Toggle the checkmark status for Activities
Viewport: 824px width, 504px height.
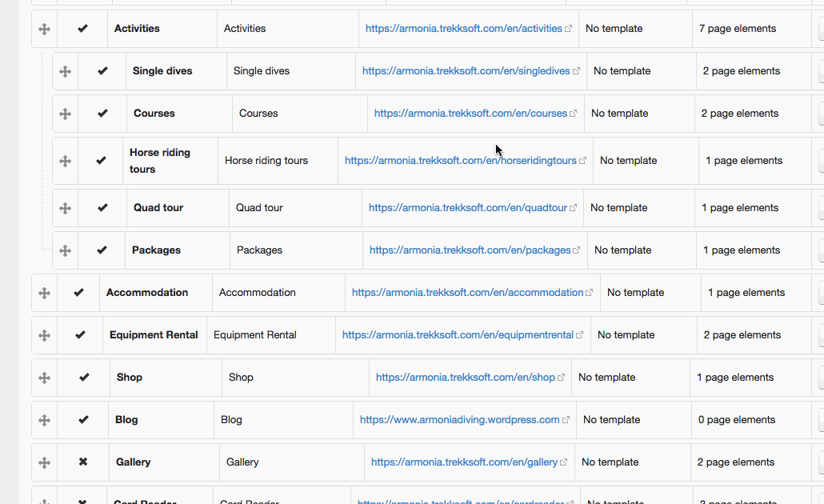pos(82,29)
